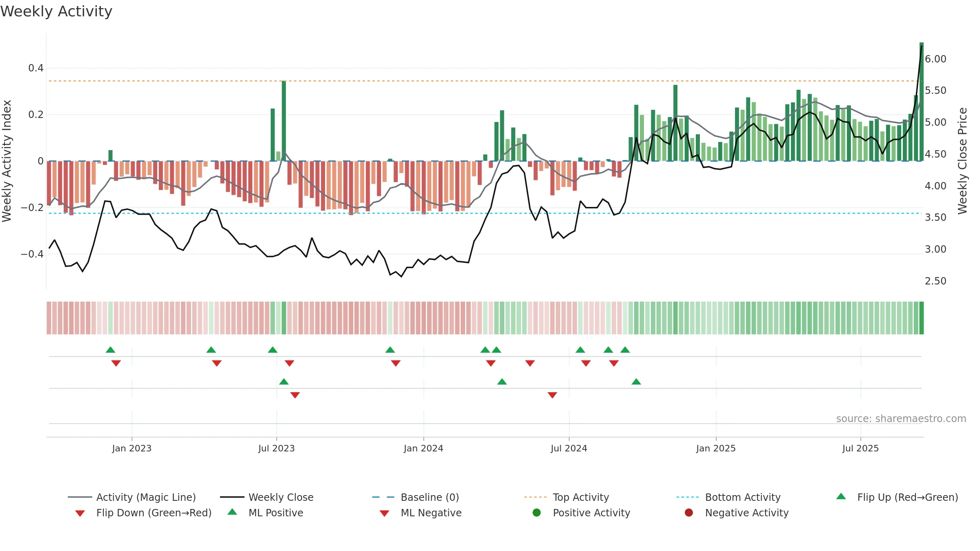Screen dimensions: 980x551
Task: Click the Positive Activity legend entry
Action: coord(581,513)
